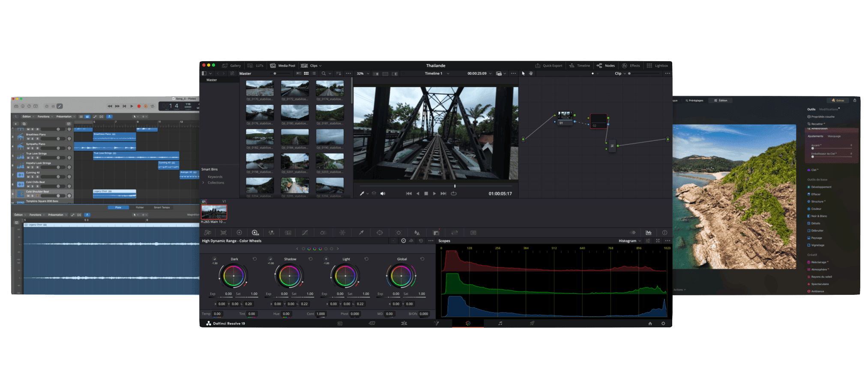Open the media pool search icon

point(324,74)
